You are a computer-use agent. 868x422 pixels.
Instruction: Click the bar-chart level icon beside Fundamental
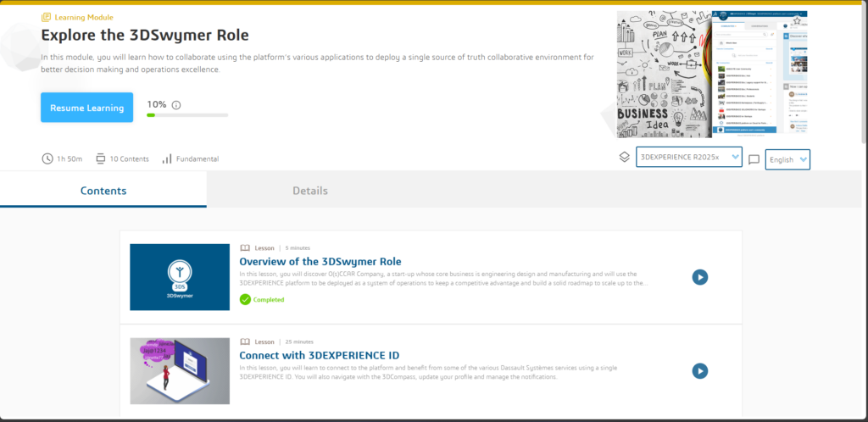[167, 158]
